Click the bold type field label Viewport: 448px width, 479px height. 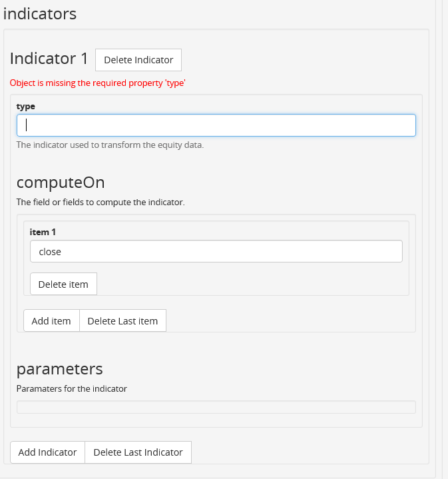tap(26, 107)
